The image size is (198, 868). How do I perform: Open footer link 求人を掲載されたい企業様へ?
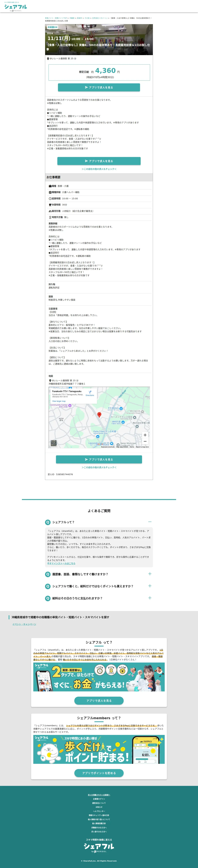(99, 795)
